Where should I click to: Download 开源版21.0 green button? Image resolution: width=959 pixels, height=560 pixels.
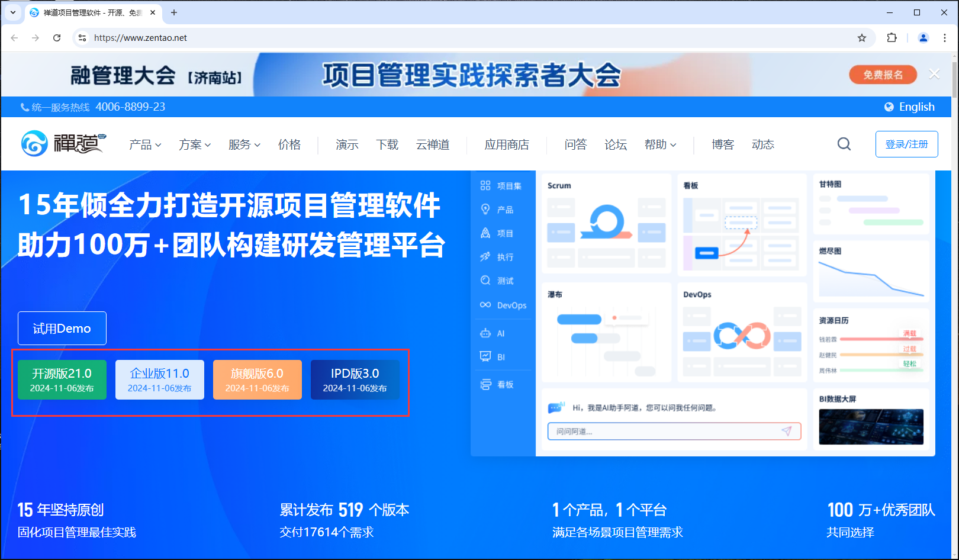pyautogui.click(x=62, y=379)
